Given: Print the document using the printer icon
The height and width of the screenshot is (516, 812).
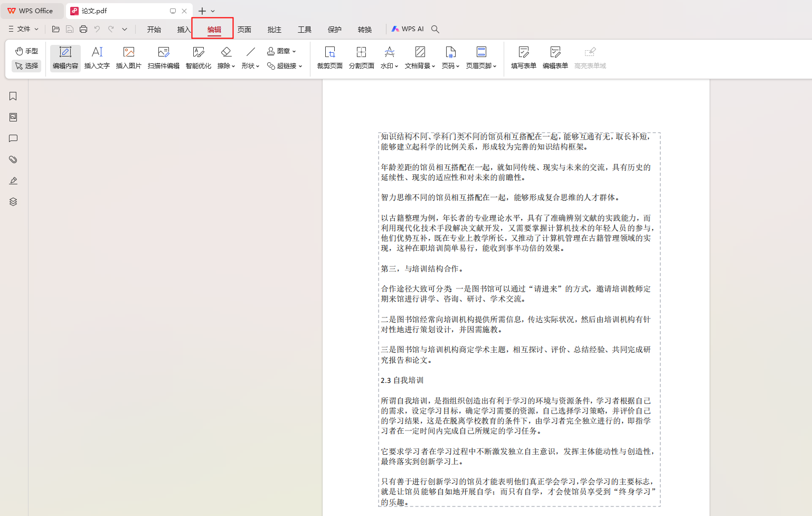Looking at the screenshot, I should tap(83, 30).
